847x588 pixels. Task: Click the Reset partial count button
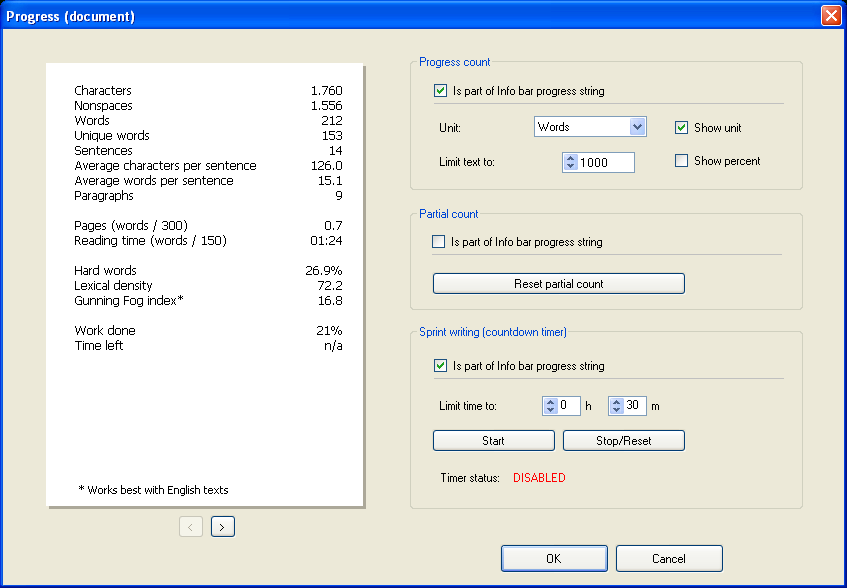click(x=557, y=283)
